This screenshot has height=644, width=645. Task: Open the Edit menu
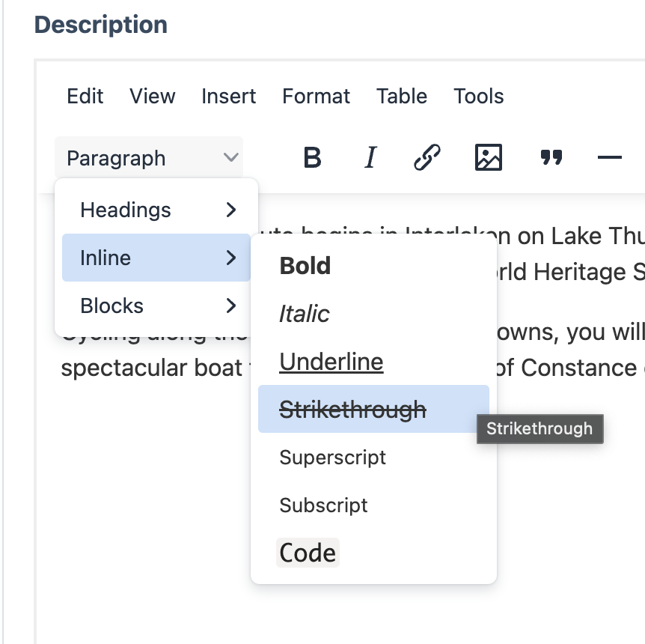85,96
